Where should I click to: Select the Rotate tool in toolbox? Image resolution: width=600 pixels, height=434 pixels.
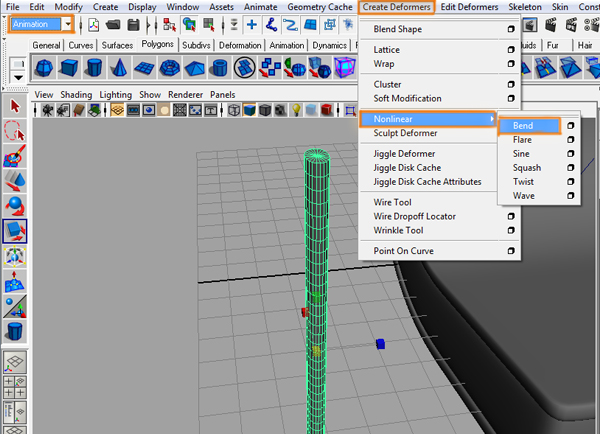click(x=15, y=206)
